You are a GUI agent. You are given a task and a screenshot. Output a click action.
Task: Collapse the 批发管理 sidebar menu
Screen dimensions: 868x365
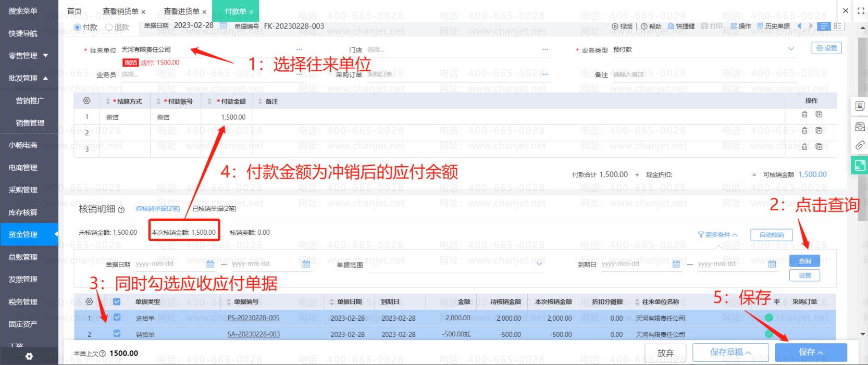coord(29,78)
